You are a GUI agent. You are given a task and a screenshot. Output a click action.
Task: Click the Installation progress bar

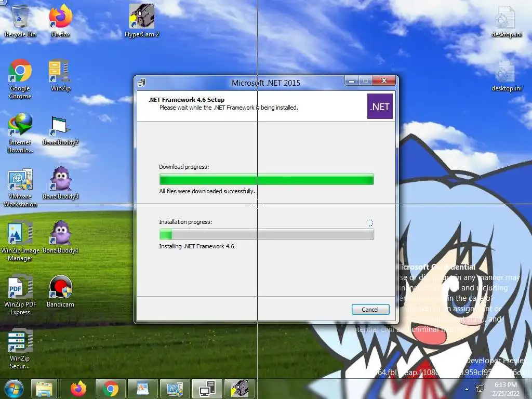click(x=267, y=234)
